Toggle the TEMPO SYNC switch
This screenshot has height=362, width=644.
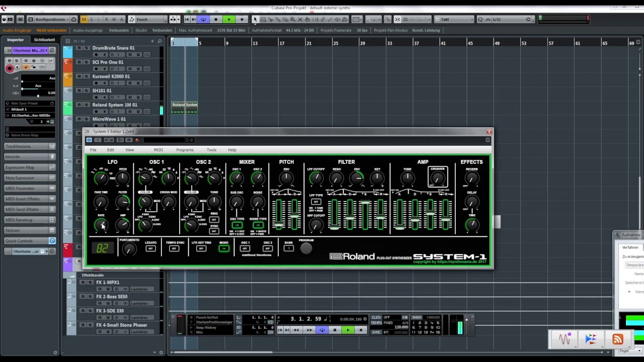click(174, 248)
